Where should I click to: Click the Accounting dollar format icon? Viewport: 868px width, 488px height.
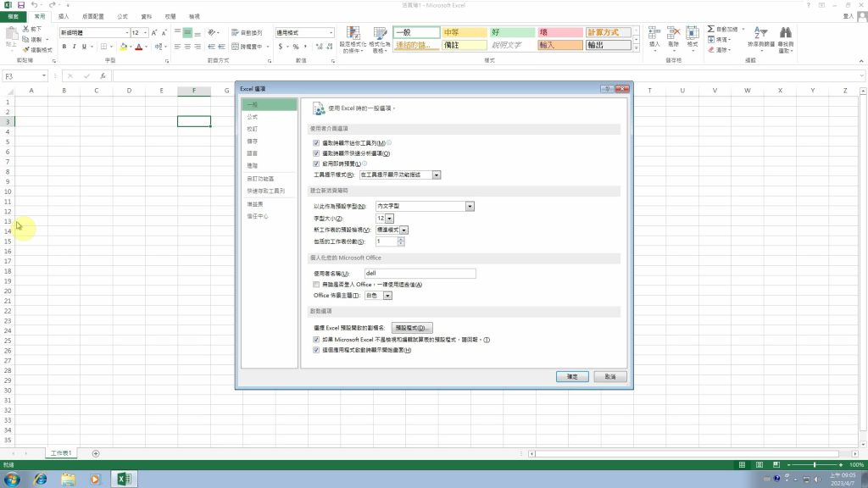click(281, 47)
